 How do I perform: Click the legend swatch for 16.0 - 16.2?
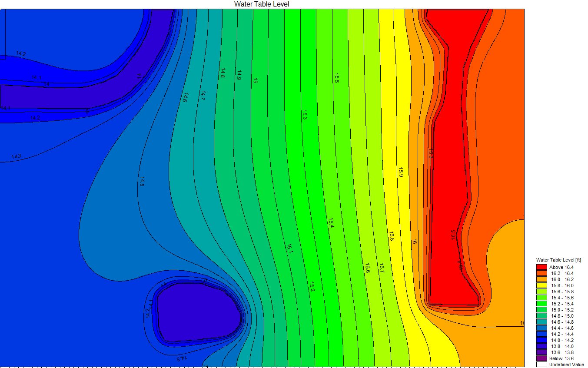point(541,279)
